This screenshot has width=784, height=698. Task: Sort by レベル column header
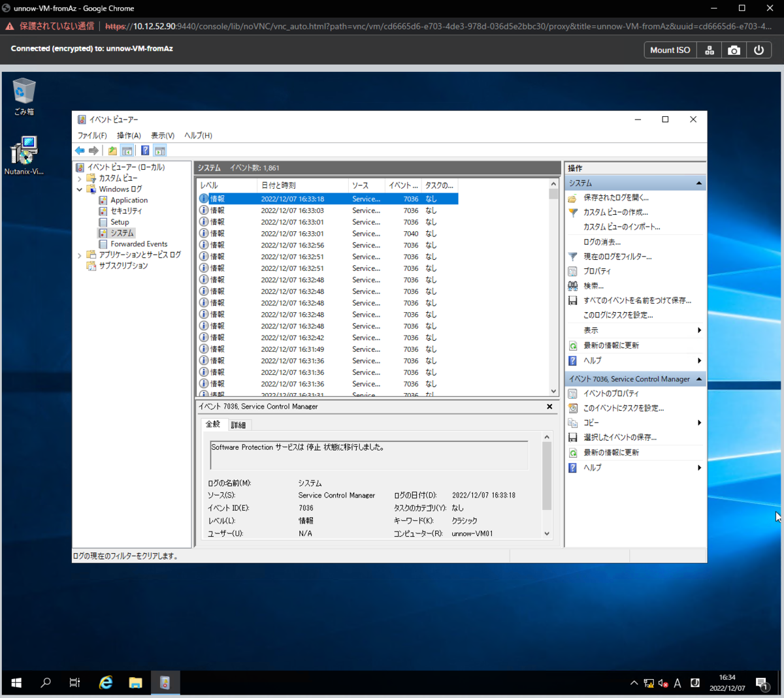pos(227,185)
